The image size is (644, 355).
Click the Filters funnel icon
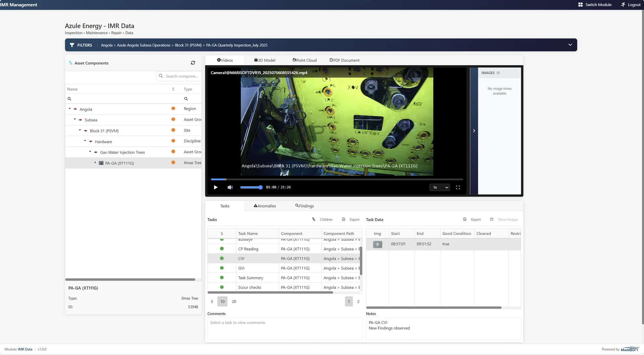pos(72,45)
